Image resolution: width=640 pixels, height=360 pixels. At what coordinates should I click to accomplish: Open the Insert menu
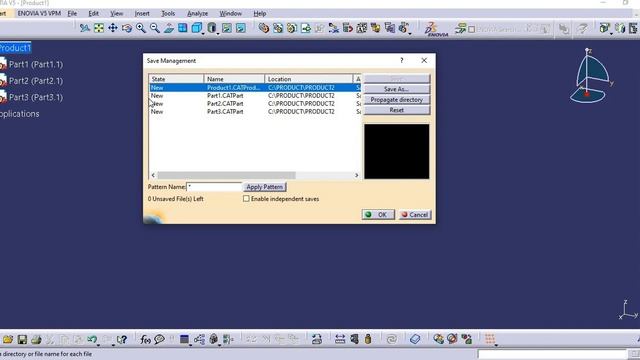pyautogui.click(x=142, y=13)
